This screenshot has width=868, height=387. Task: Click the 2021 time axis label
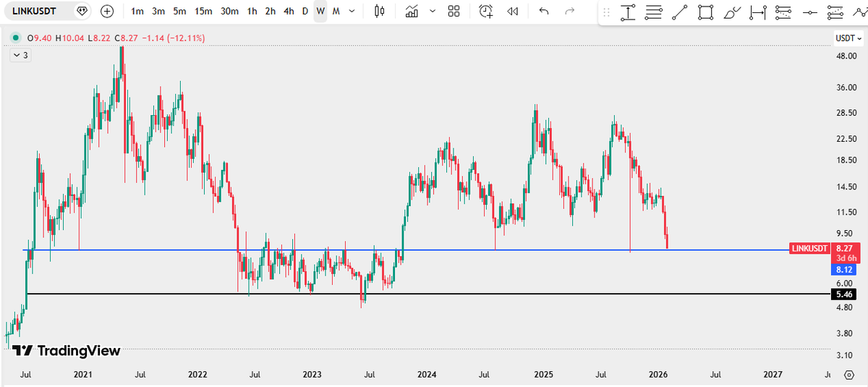tap(82, 375)
